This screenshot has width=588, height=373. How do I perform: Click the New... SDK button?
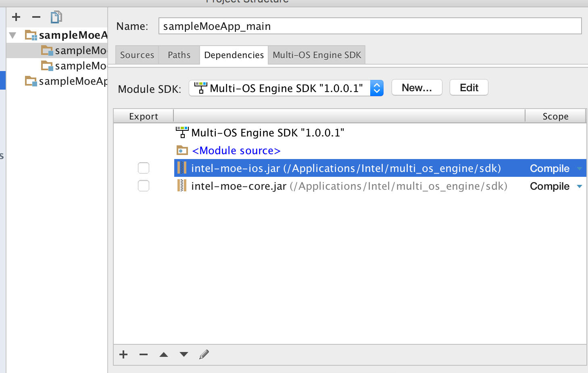click(x=417, y=88)
